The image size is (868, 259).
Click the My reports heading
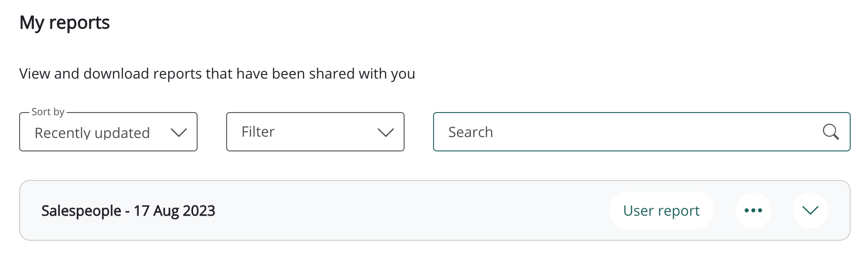65,22
